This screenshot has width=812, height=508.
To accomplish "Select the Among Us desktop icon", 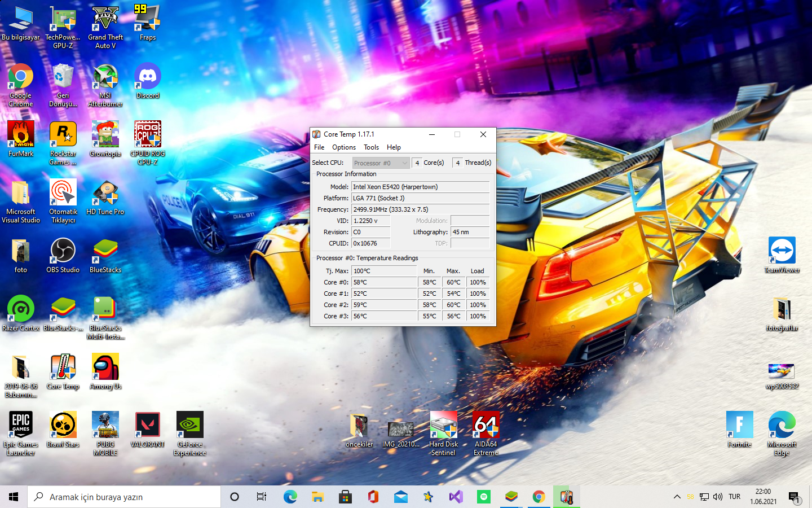I will [105, 372].
